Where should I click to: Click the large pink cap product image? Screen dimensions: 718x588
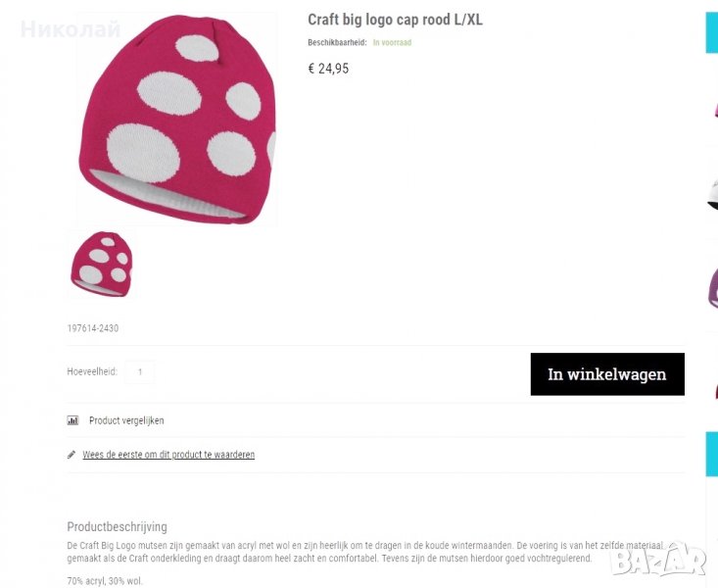click(x=177, y=121)
